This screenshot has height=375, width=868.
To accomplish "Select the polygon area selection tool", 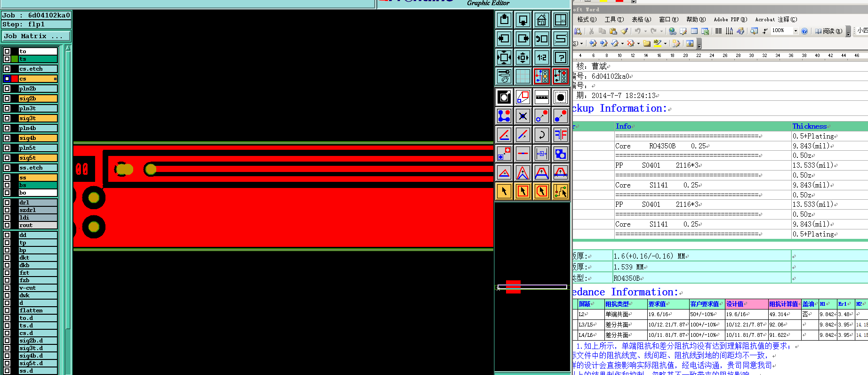I will point(542,191).
